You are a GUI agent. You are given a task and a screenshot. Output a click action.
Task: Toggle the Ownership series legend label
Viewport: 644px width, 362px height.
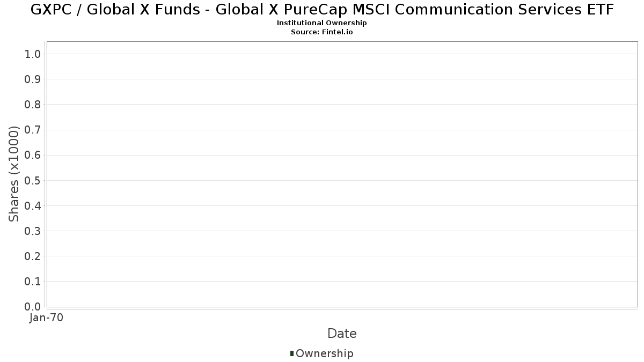(324, 353)
